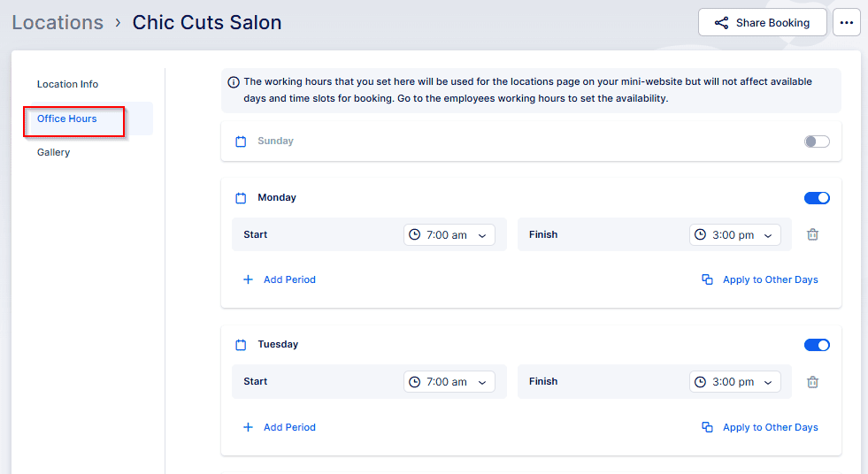
Task: Apply Tuesday hours to Other Days
Action: click(x=759, y=427)
